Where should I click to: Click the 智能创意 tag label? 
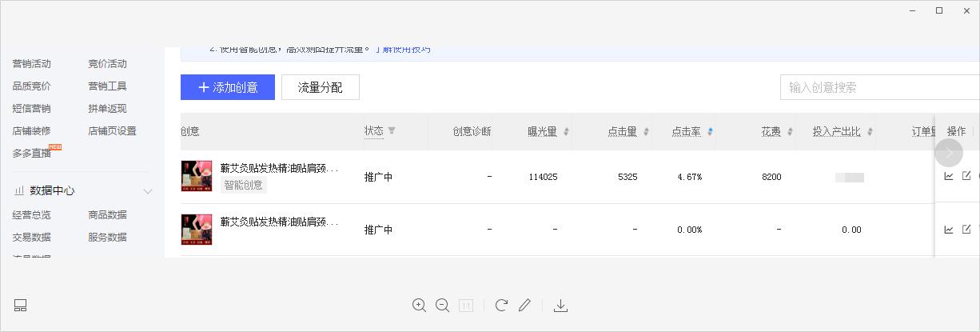coord(243,185)
